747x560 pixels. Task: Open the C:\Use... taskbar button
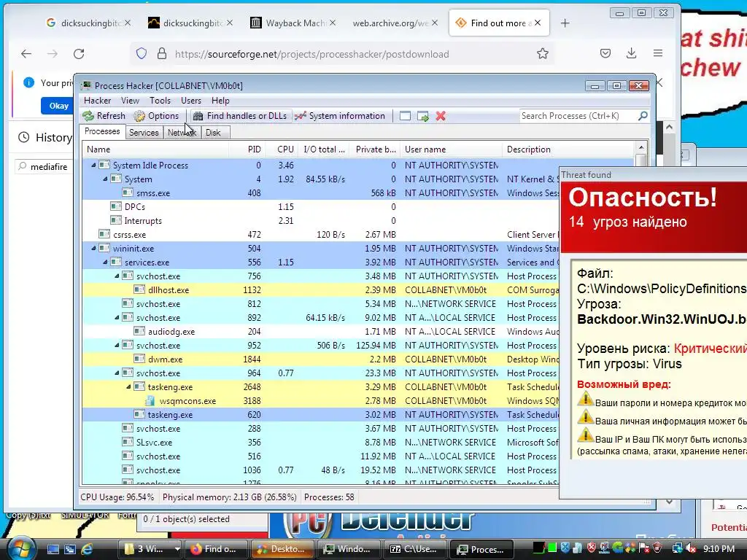pos(414,549)
